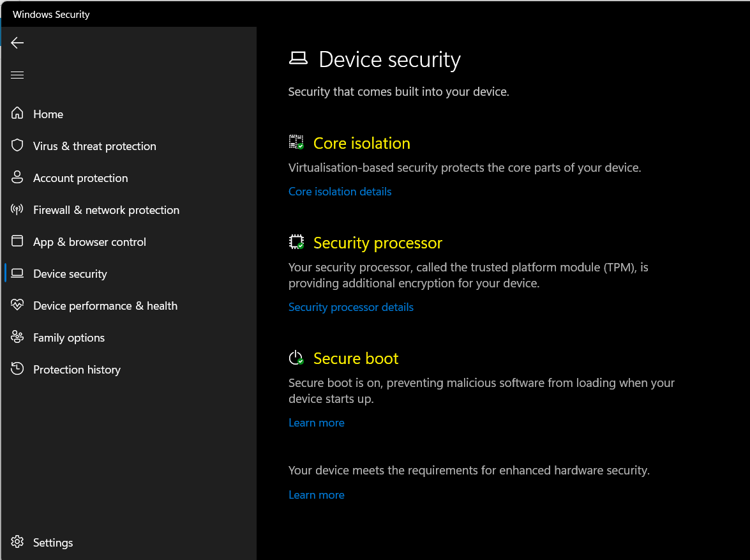Open the Virus & threat protection shield icon
This screenshot has width=750, height=560.
17,146
